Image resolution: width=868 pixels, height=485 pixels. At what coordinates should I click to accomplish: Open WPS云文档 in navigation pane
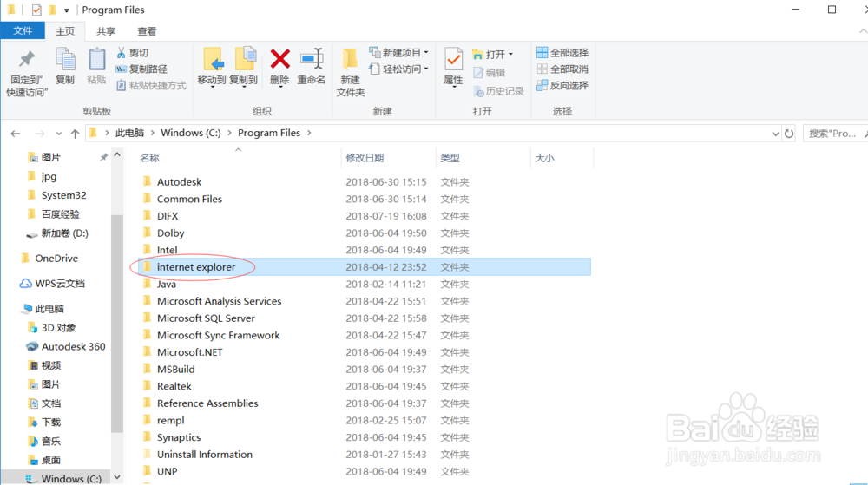click(52, 284)
